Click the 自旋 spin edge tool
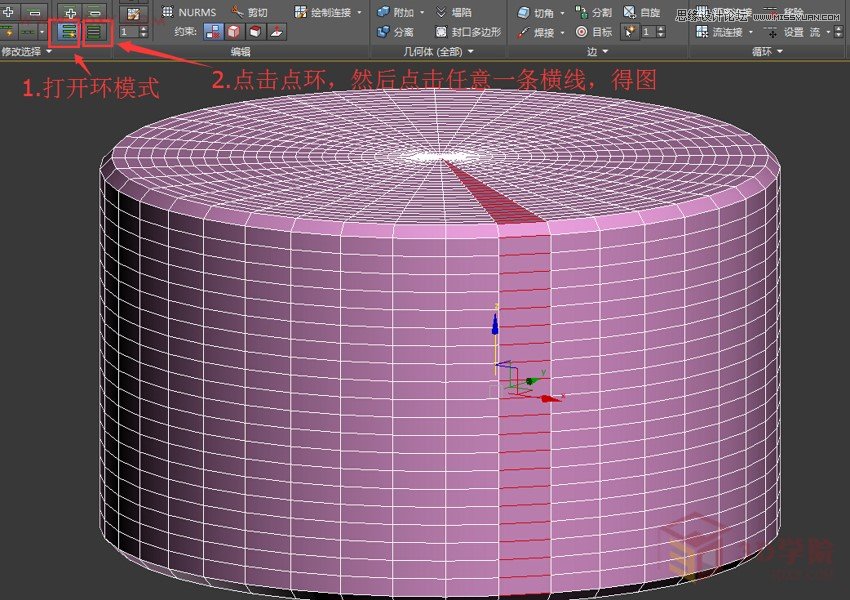Viewport: 850px width, 600px height. [x=642, y=12]
